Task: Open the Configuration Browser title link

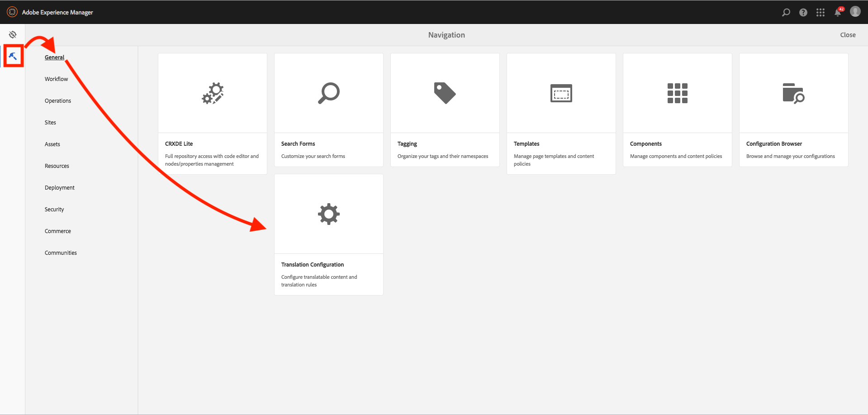Action: tap(774, 144)
